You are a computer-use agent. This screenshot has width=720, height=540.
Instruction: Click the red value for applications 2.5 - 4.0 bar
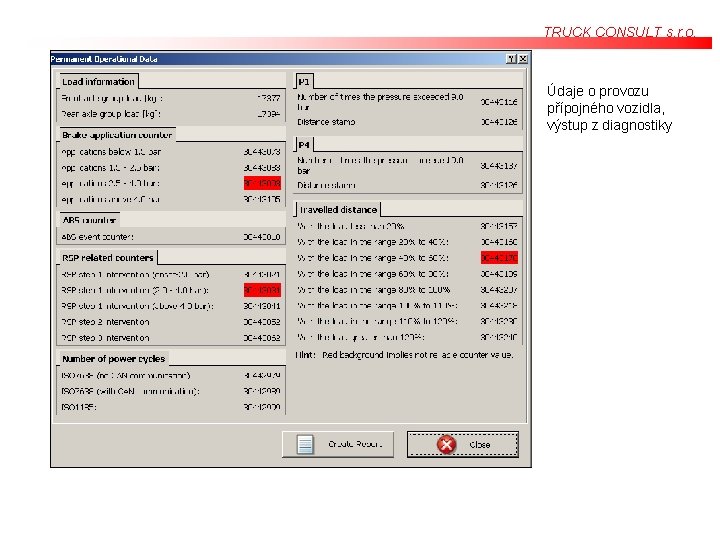262,183
